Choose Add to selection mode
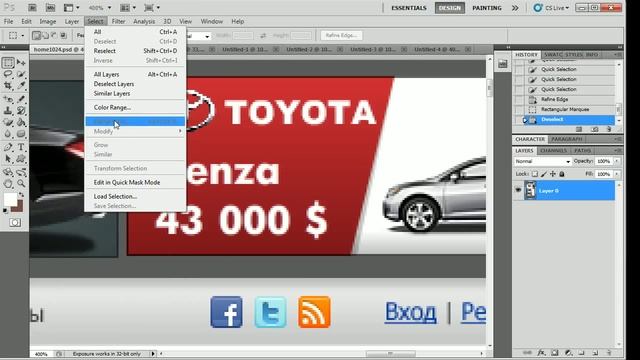640x360 pixels. point(45,36)
